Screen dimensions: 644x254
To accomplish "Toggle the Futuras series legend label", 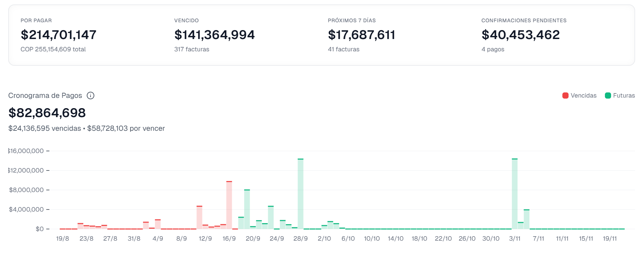I will pos(624,96).
